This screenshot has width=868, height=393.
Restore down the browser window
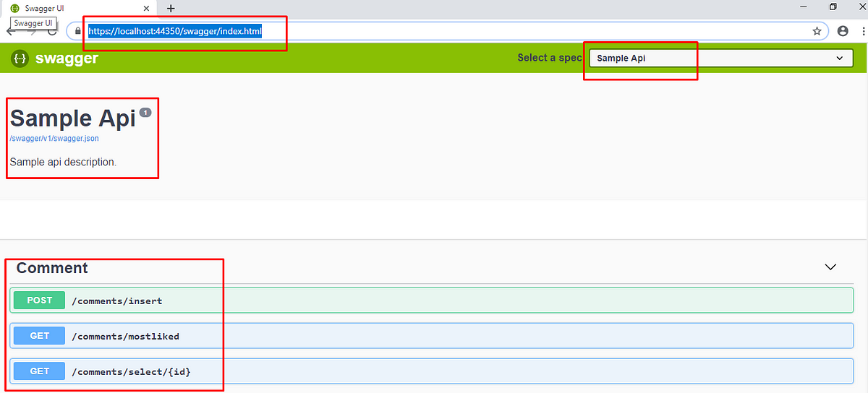coord(833,7)
